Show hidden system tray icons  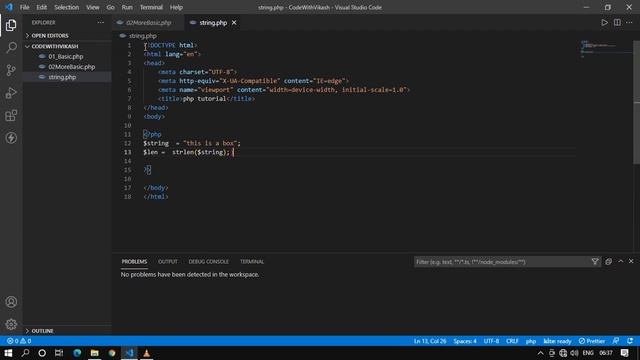click(541, 353)
